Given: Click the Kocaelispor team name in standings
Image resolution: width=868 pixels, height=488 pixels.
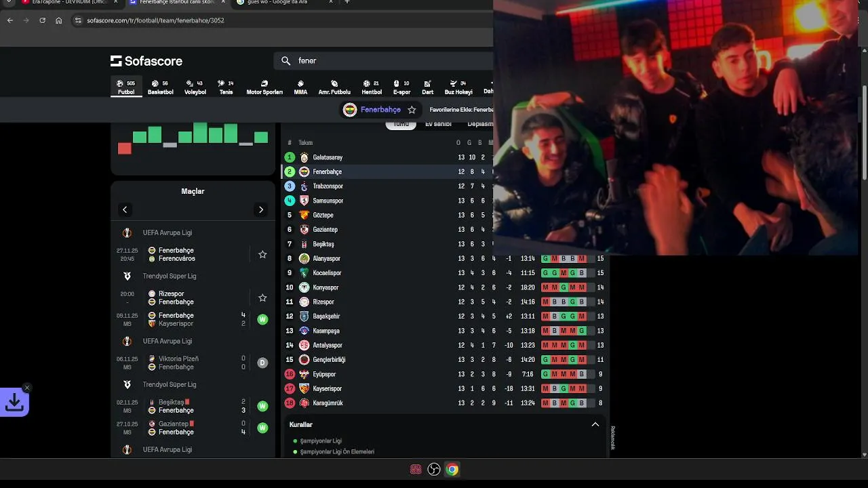Looking at the screenshot, I should 327,273.
